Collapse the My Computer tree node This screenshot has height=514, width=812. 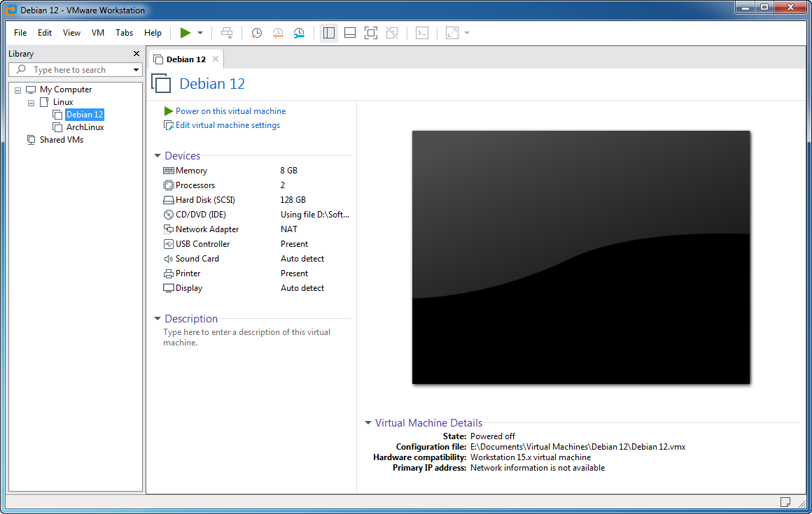(18, 90)
